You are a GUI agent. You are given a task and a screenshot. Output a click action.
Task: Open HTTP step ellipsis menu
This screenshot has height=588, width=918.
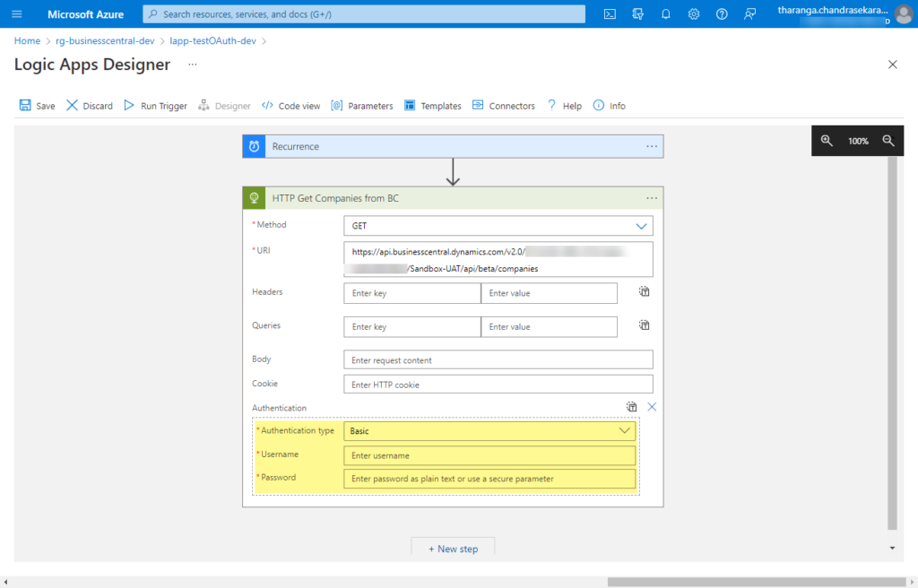click(652, 198)
